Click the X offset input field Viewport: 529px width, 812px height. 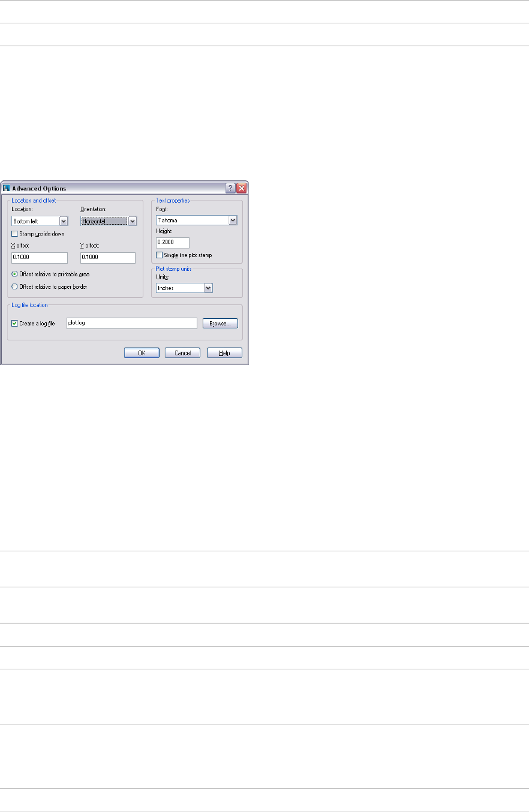point(40,258)
